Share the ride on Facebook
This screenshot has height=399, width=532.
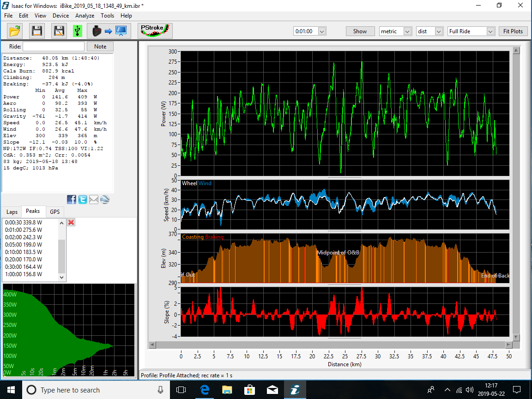point(72,199)
